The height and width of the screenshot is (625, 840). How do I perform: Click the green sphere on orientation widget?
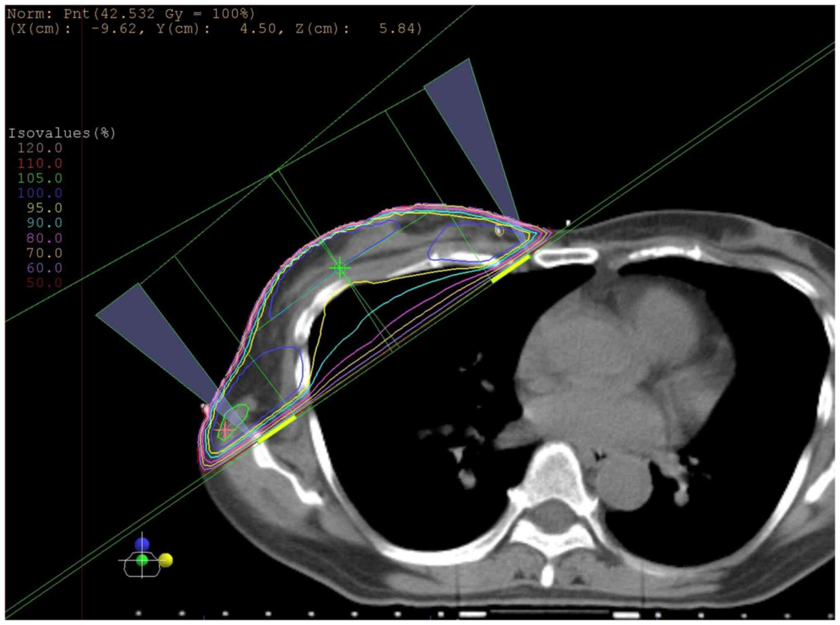pyautogui.click(x=142, y=561)
